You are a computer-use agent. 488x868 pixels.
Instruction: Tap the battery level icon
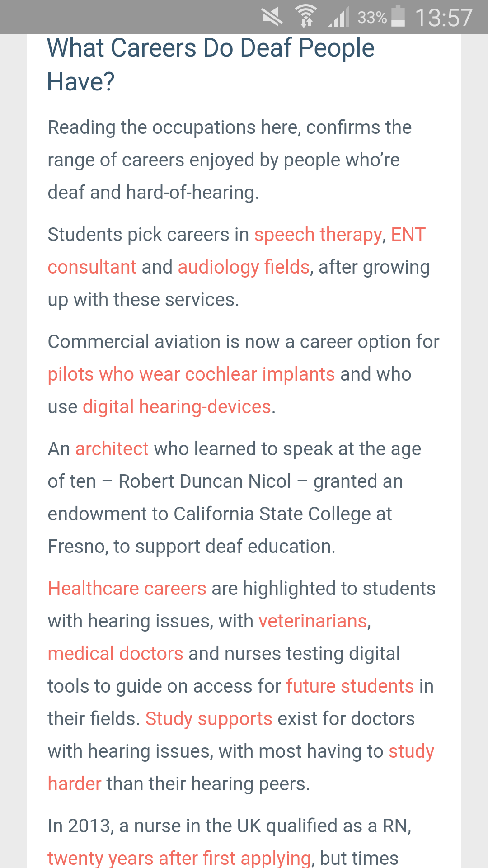click(x=398, y=16)
